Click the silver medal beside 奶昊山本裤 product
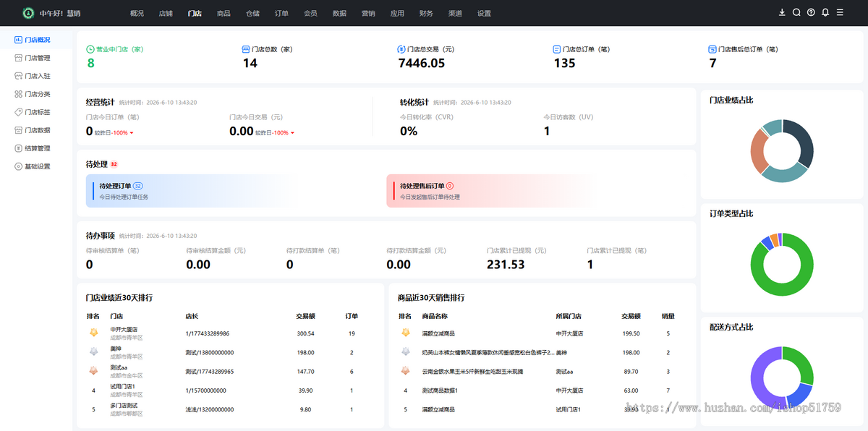The width and height of the screenshot is (868, 431). tap(406, 352)
